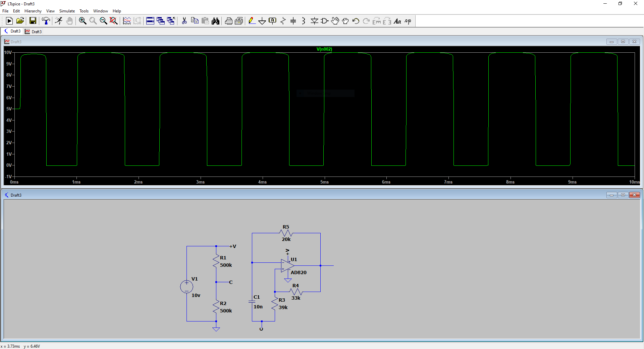Viewport: 644px width, 349px height.
Task: Select the Inductor placement tool
Action: [x=304, y=21]
